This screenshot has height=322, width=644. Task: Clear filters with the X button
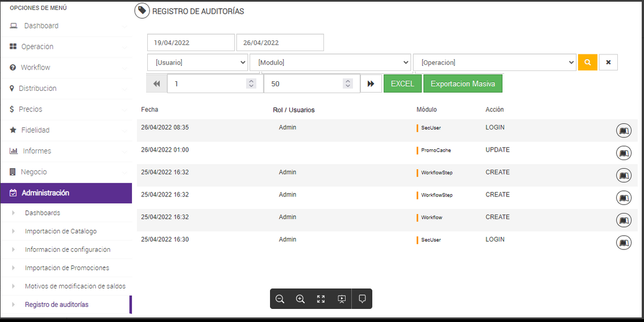tap(608, 62)
